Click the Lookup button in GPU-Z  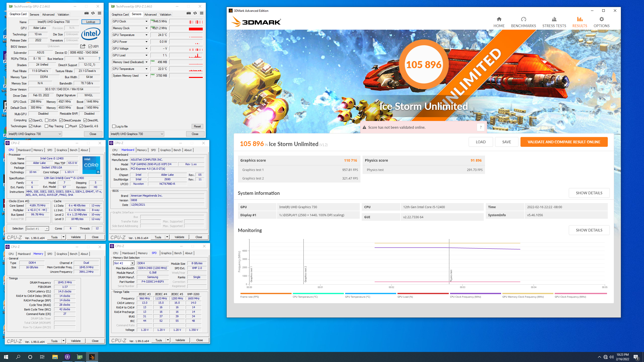point(91,22)
